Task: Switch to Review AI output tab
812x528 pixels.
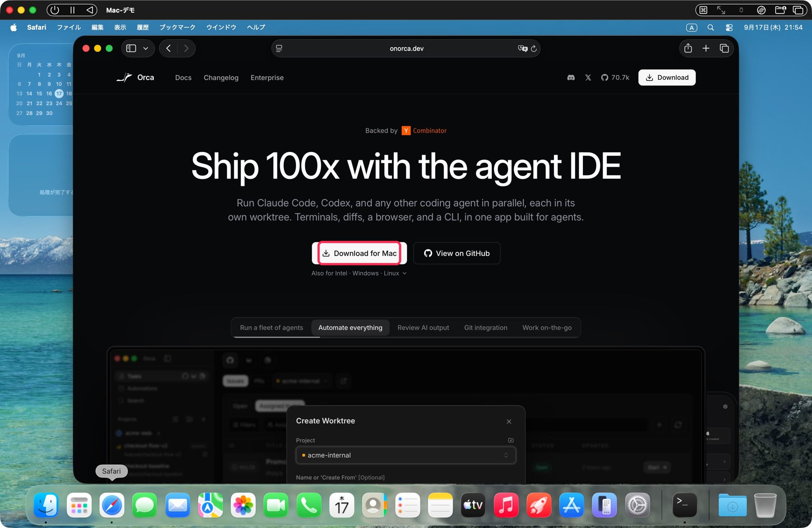Action: click(423, 328)
